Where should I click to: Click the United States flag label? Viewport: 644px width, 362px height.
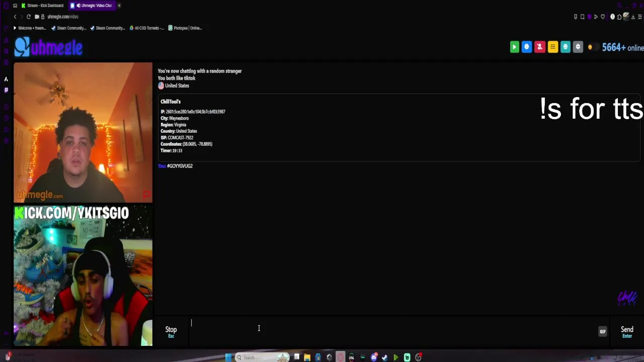[x=174, y=85]
